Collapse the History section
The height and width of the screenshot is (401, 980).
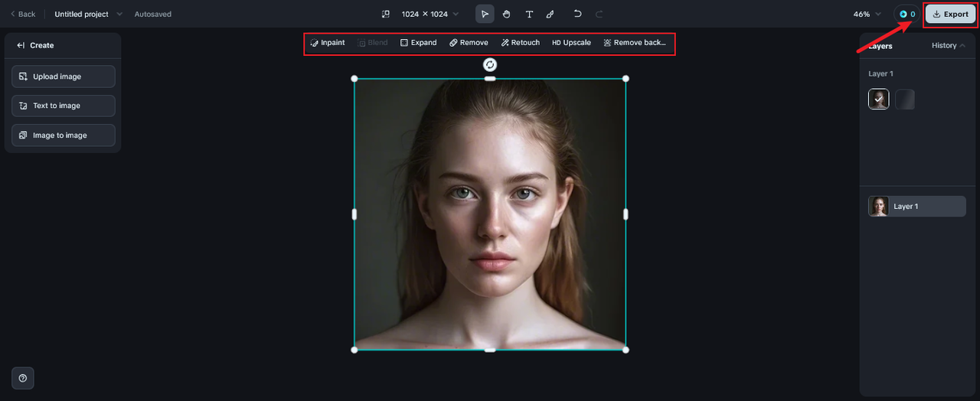coord(949,45)
